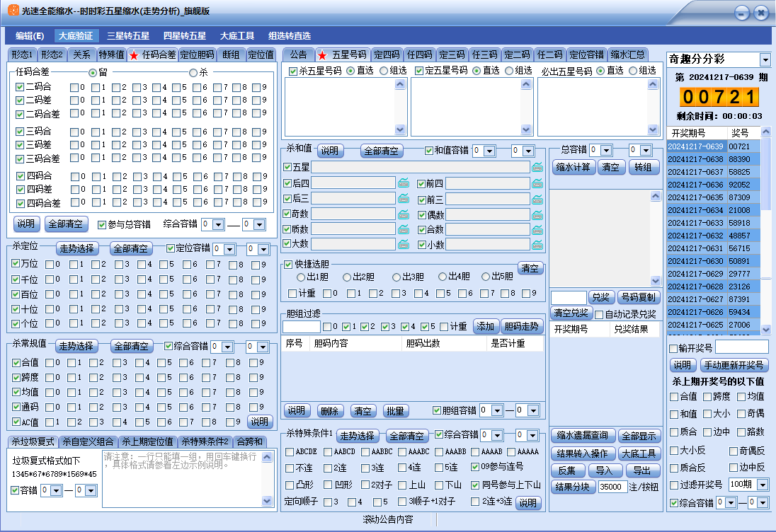Screen dimensions: 776x532
Task: Open the keypad icon next to 后四 field
Action: click(404, 183)
